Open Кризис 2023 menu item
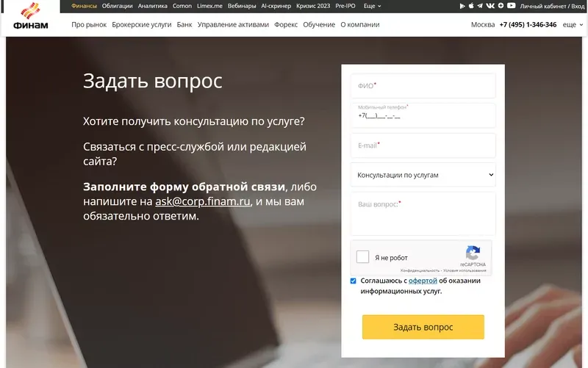The height and width of the screenshot is (368, 588). 313,6
